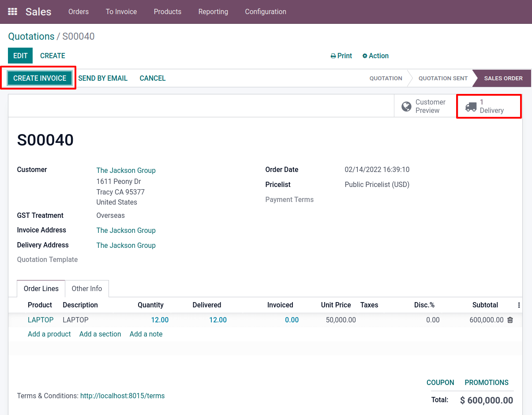Click the EDIT button
Viewport: 532px width, 415px height.
20,56
